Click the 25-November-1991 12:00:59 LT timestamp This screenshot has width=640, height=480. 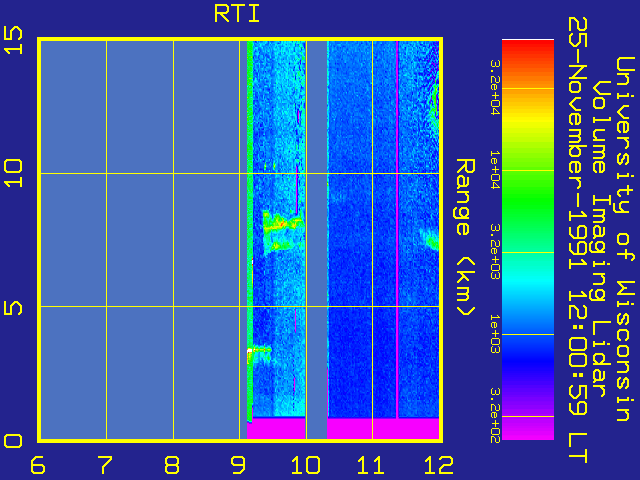tap(578, 240)
